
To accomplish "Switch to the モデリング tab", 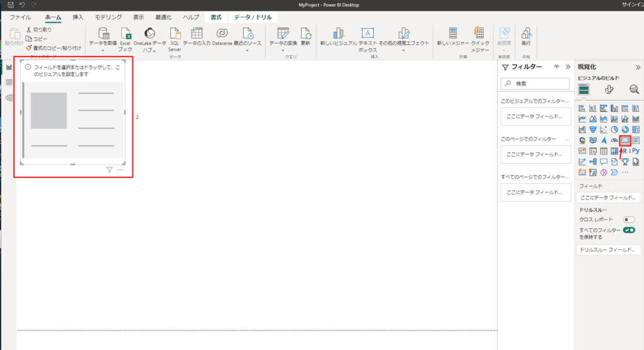I will [x=108, y=18].
